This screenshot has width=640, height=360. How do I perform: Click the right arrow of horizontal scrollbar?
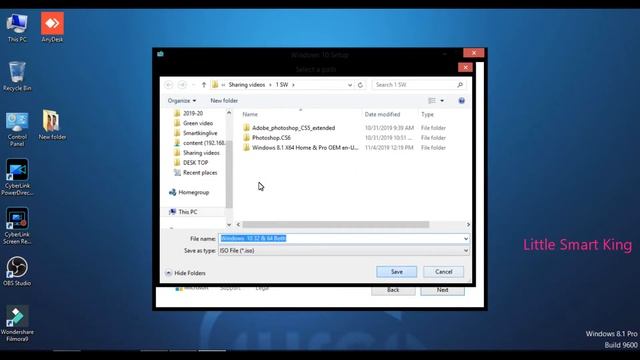[468, 225]
